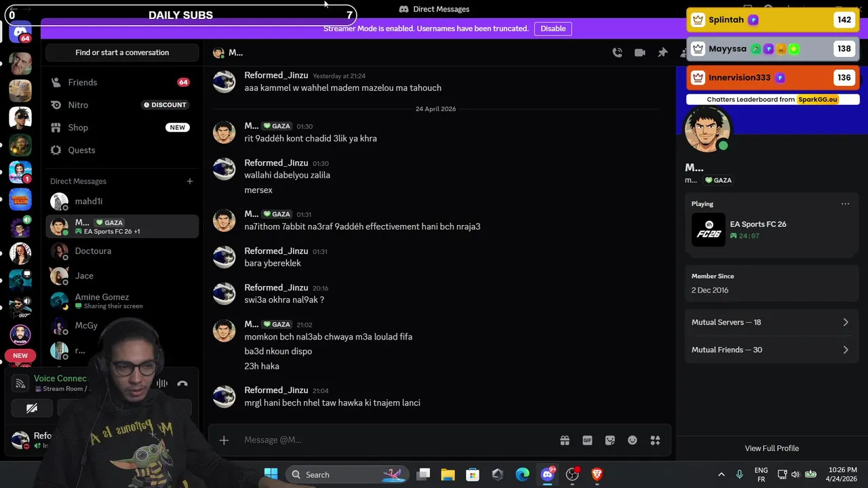The image size is (868, 488).
Task: Open the sticker picker icon
Action: tap(610, 440)
